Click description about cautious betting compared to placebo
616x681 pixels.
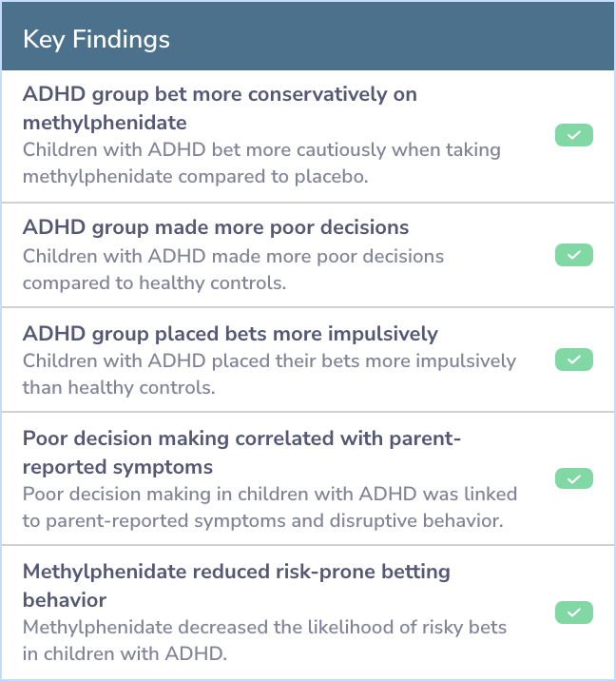[261, 163]
